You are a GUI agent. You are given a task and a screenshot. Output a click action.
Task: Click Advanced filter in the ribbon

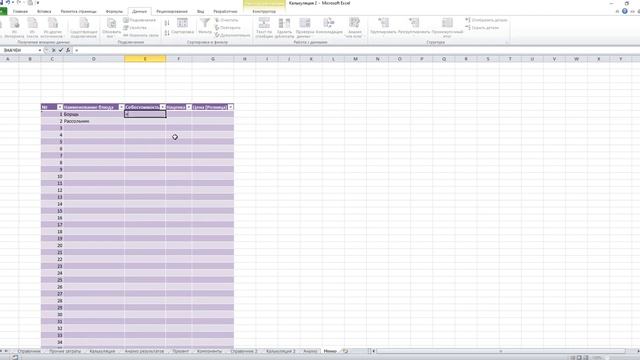tap(232, 35)
